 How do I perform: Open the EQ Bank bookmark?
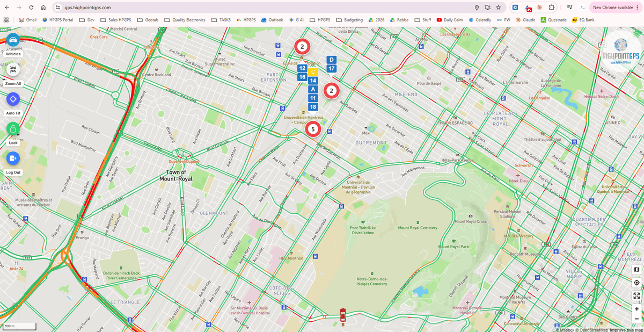pyautogui.click(x=583, y=20)
